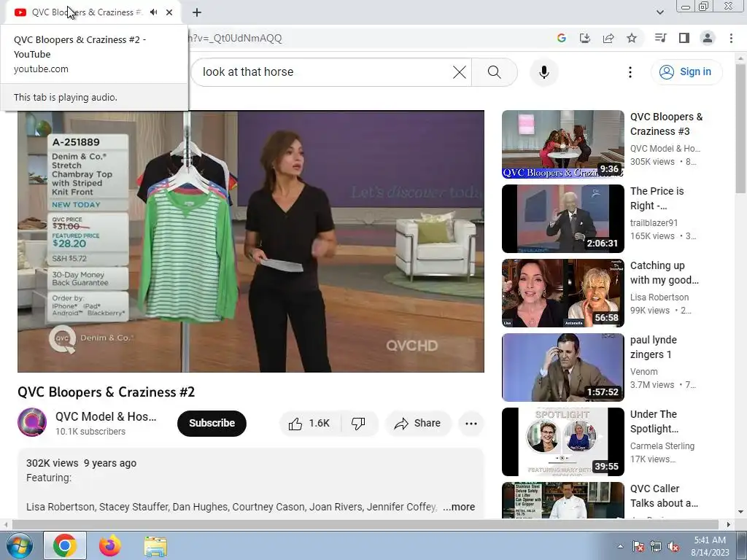
Task: Open the paul lynde zingers 1 thumbnail
Action: click(562, 367)
